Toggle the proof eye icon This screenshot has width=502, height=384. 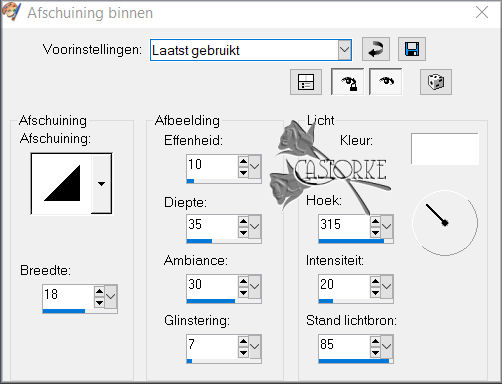(386, 82)
